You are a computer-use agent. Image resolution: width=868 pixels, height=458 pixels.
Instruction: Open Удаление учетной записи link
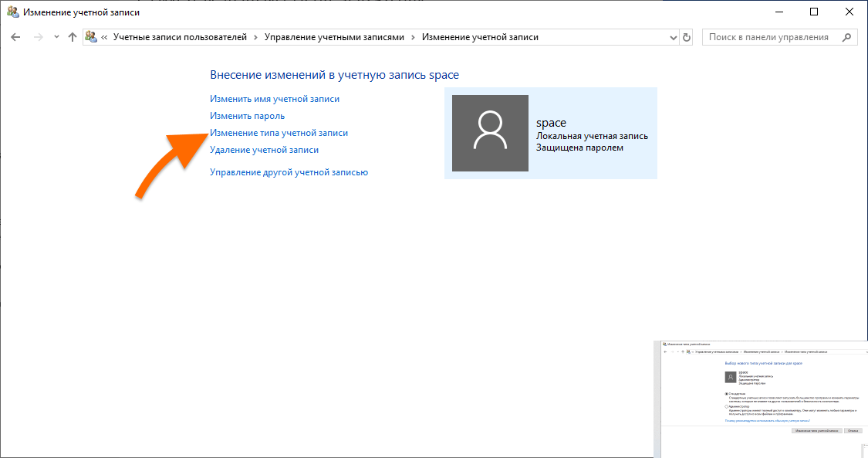[x=264, y=150]
